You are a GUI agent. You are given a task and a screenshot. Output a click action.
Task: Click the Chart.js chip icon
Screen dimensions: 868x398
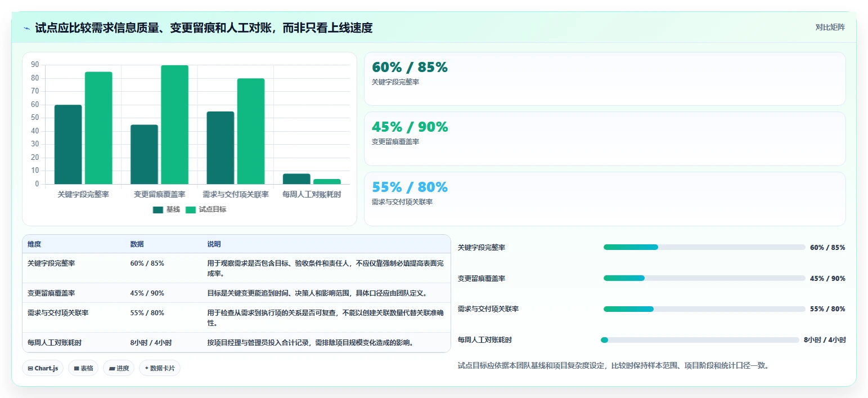[x=30, y=368]
